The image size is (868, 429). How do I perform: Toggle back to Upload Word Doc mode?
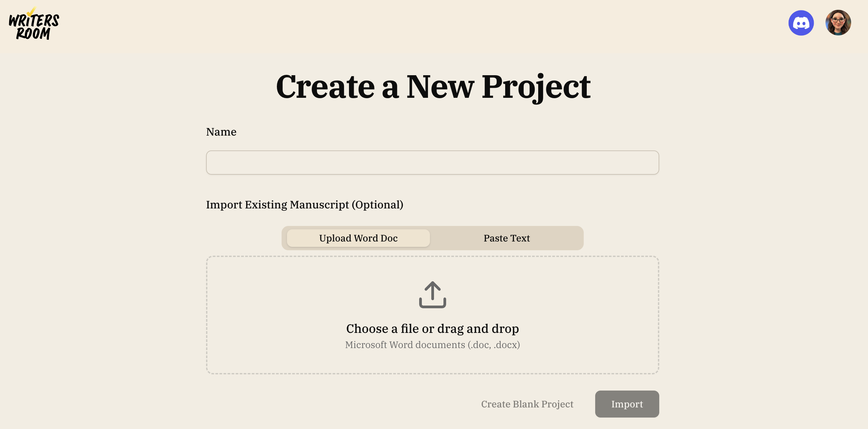click(358, 238)
